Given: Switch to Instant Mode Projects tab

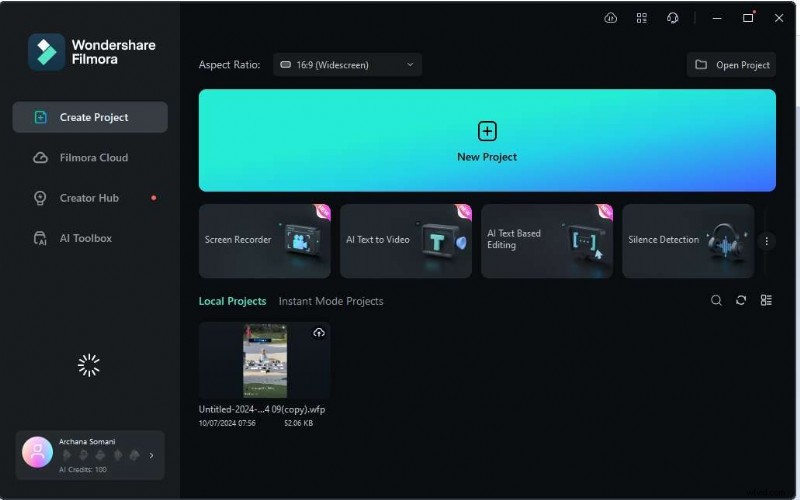Looking at the screenshot, I should pos(330,301).
